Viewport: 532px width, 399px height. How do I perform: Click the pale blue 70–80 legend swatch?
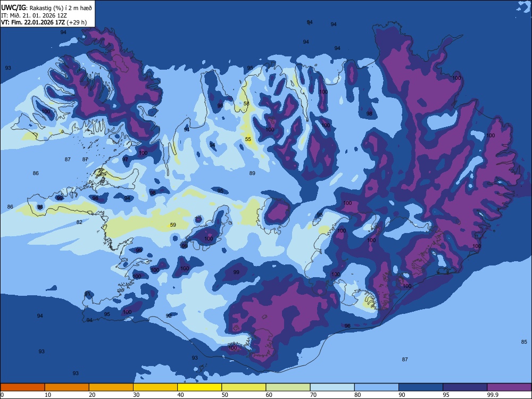point(332,387)
